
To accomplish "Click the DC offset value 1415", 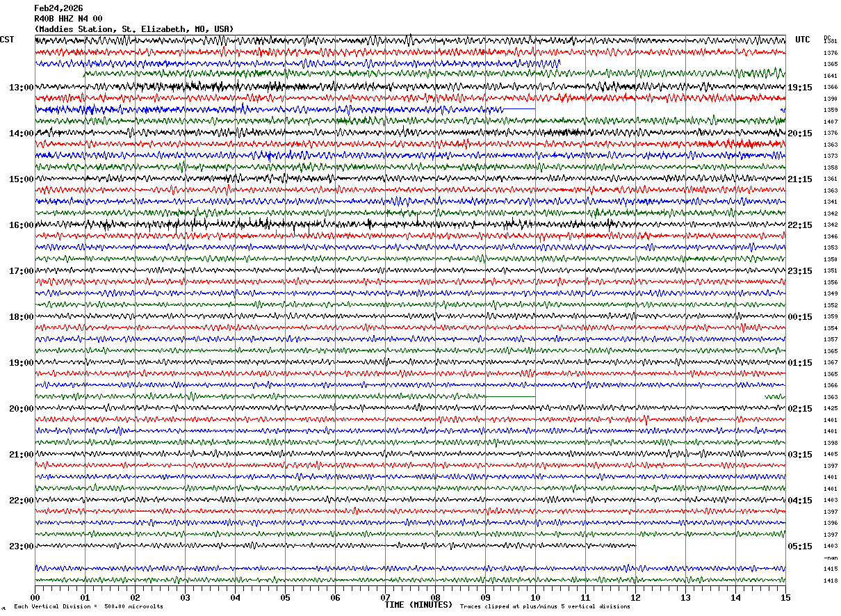I will pos(830,569).
